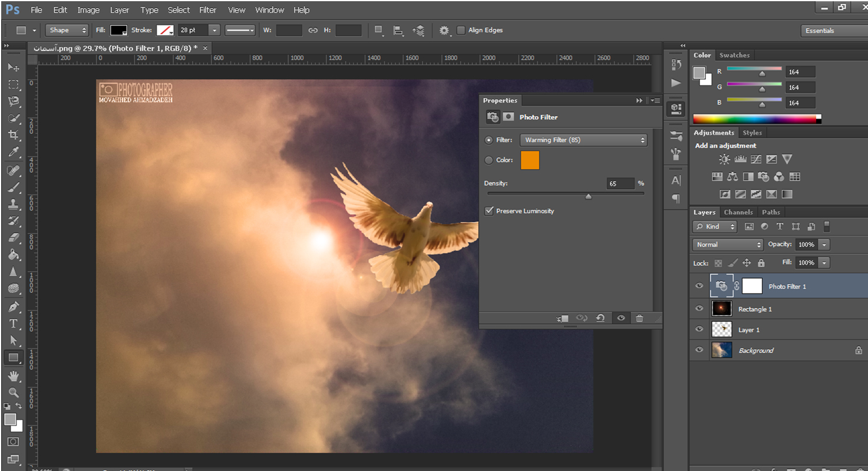The width and height of the screenshot is (868, 471).
Task: Open the Warming Filter (85) dropdown
Action: click(583, 140)
